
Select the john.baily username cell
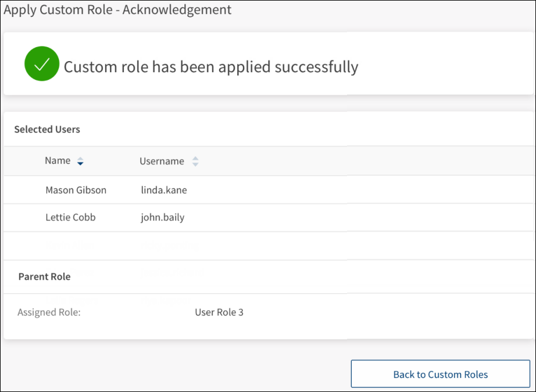163,218
